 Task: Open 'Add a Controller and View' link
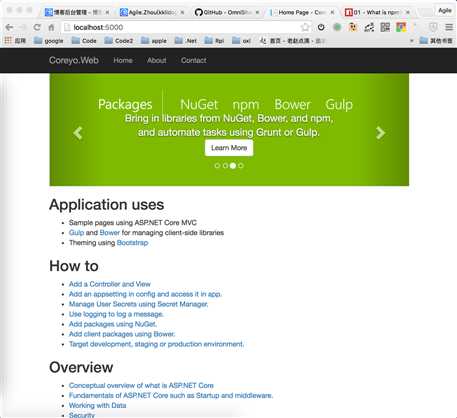(x=110, y=284)
